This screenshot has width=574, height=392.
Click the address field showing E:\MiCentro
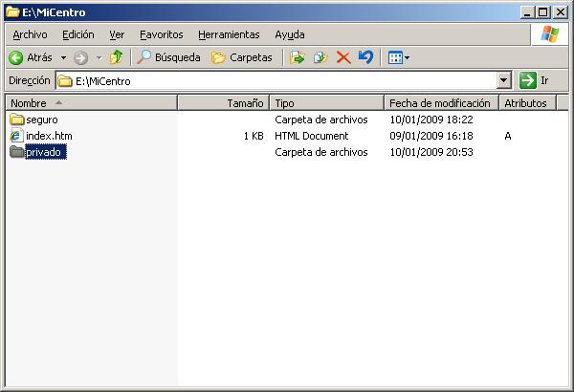277,81
